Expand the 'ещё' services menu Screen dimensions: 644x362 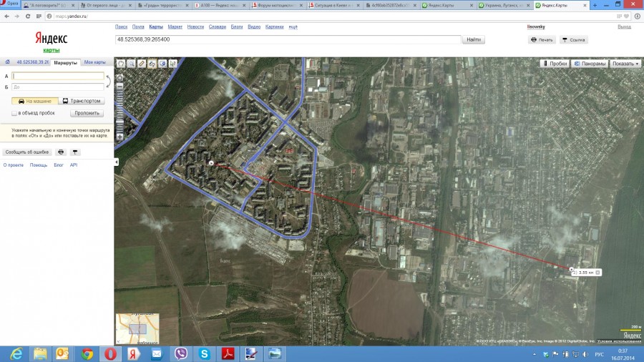293,26
